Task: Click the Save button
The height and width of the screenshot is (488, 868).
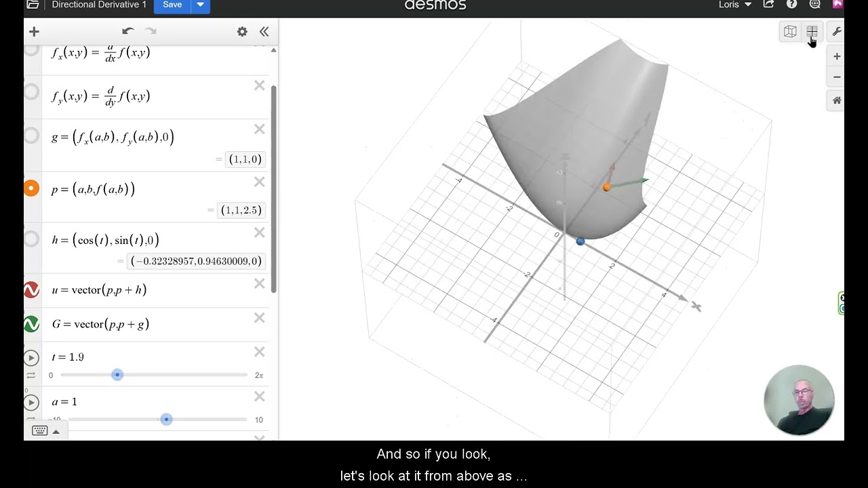Action: [x=172, y=5]
